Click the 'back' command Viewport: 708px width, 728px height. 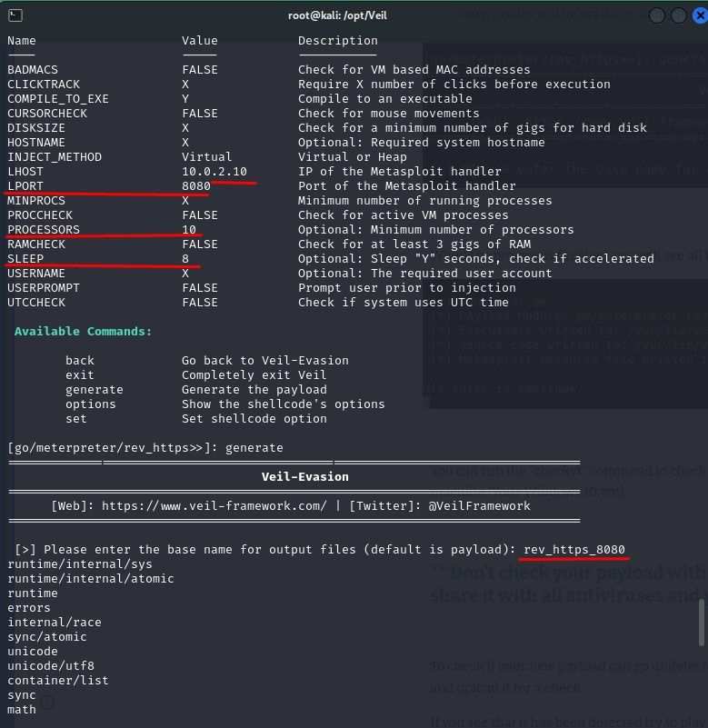pos(80,360)
